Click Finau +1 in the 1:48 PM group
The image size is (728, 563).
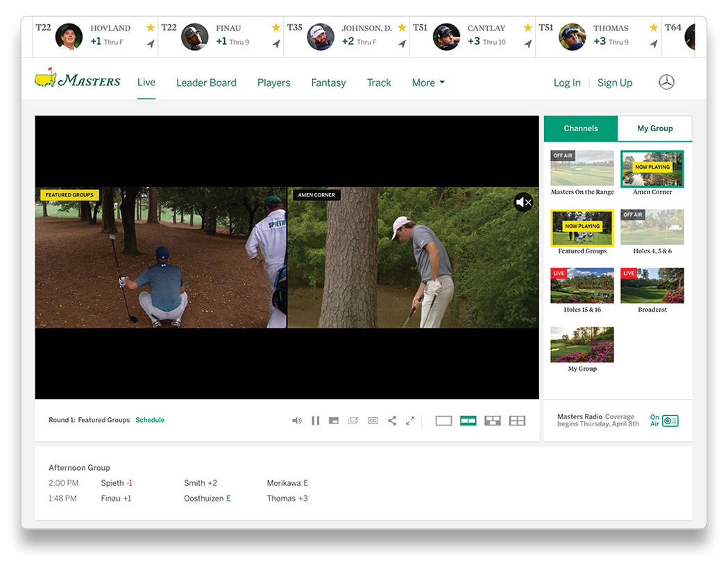tap(116, 498)
